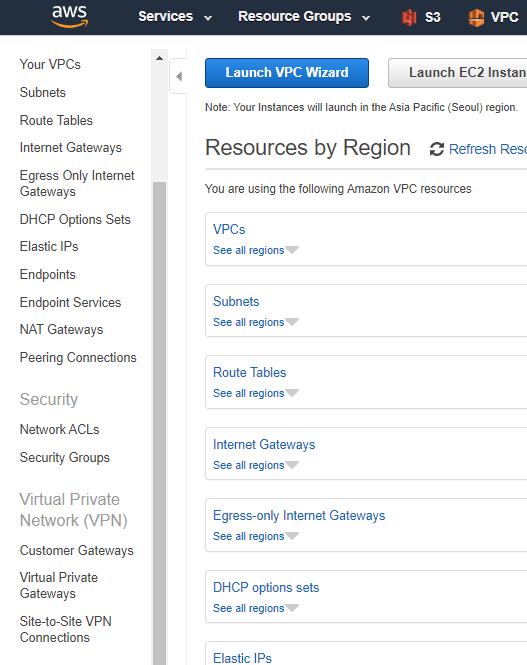Open the DHCP options sets resource link
Image resolution: width=527 pixels, height=665 pixels.
click(x=266, y=587)
